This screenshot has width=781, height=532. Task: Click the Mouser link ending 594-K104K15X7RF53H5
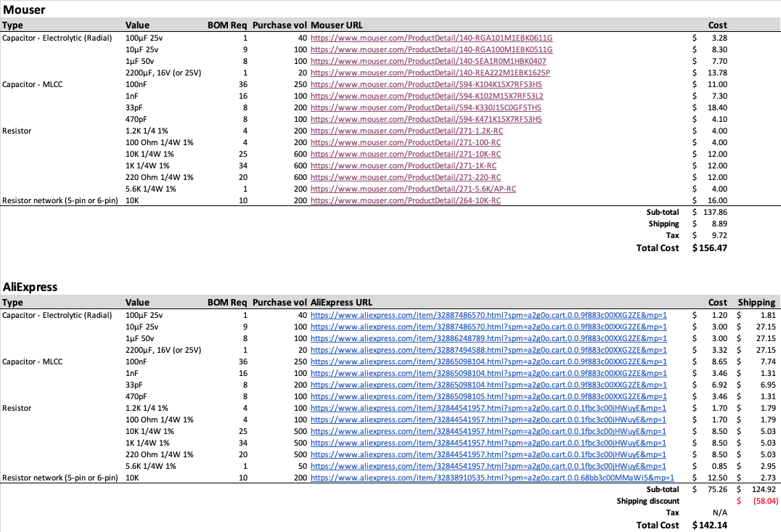(x=426, y=84)
